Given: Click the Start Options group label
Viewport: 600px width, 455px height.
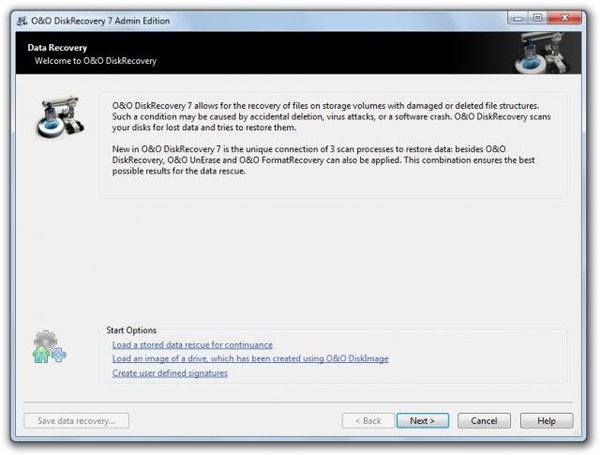Looking at the screenshot, I should pyautogui.click(x=131, y=330).
